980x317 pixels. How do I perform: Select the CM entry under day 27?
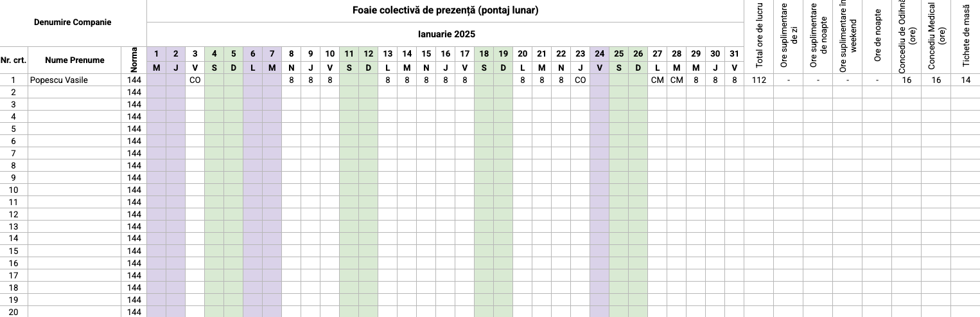[x=657, y=80]
